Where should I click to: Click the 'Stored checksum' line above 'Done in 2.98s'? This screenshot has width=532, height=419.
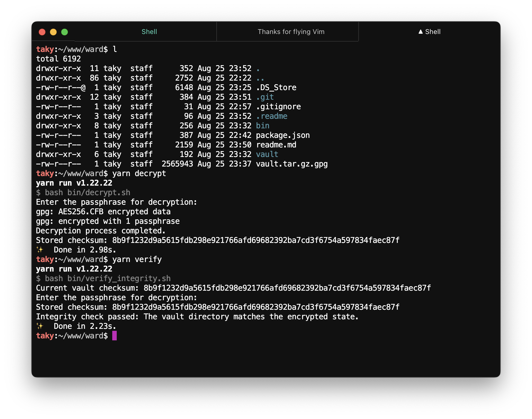[x=218, y=240]
